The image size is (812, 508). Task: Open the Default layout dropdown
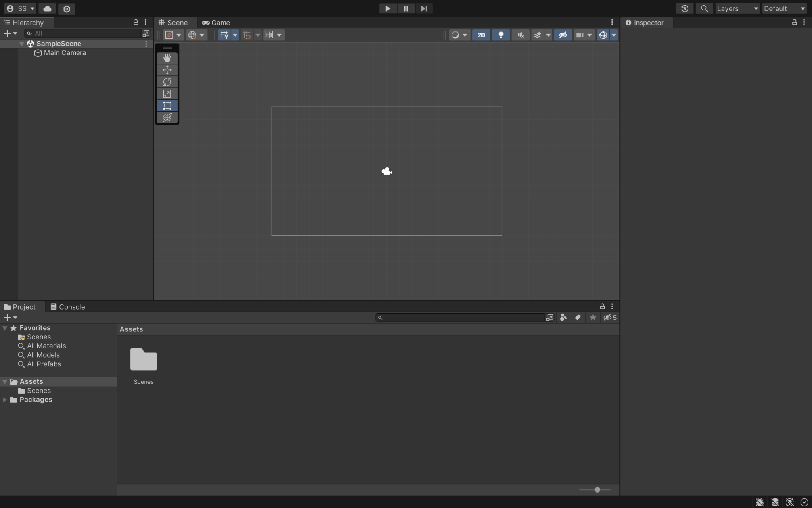[785, 8]
